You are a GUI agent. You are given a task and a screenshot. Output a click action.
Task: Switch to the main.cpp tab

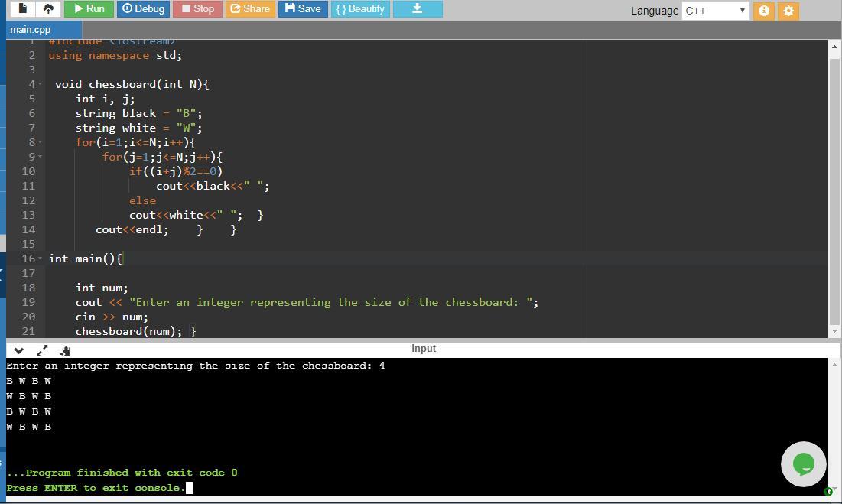[x=31, y=30]
